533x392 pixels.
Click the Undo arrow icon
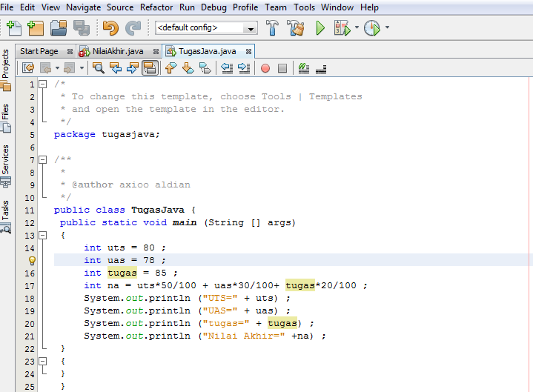click(x=110, y=28)
